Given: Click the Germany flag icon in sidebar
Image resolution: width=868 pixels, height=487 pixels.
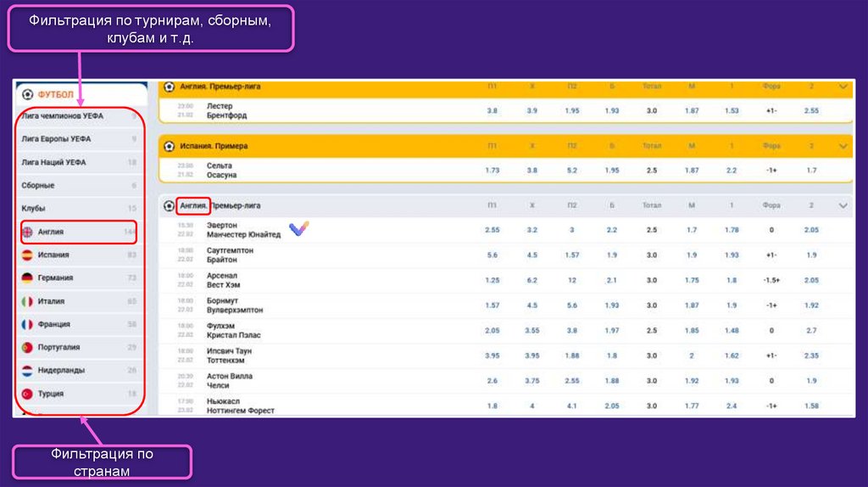Looking at the screenshot, I should (27, 277).
